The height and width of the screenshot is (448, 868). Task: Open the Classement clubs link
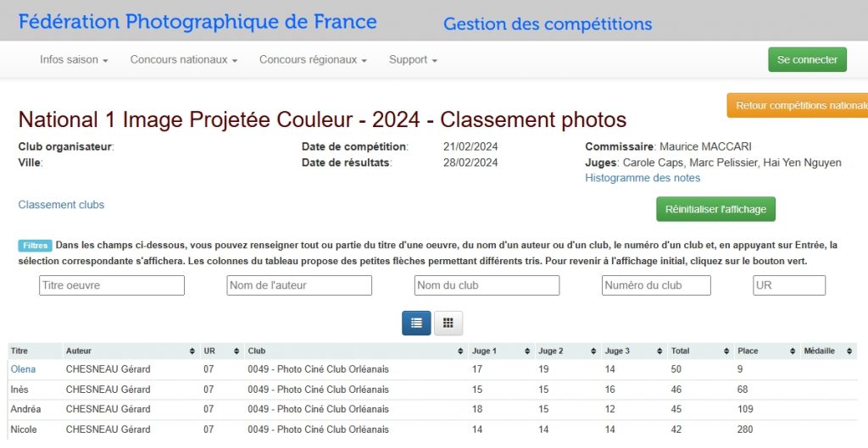tap(61, 205)
